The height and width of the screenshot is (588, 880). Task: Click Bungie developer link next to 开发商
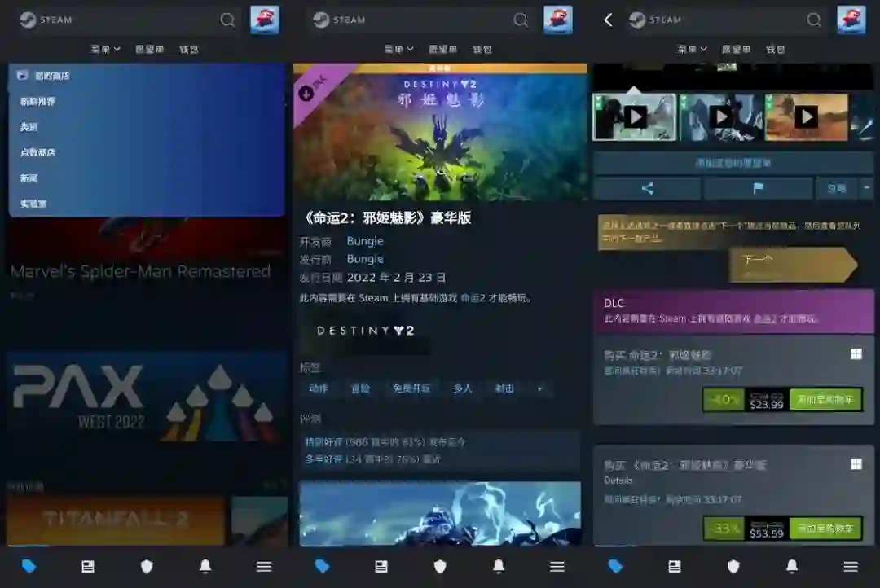pos(365,241)
